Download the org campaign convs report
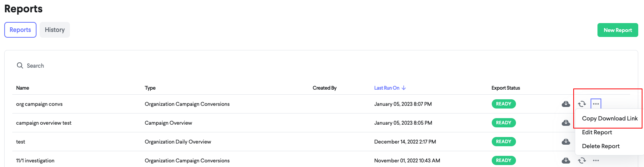The height and width of the screenshot is (167, 644). (x=566, y=104)
